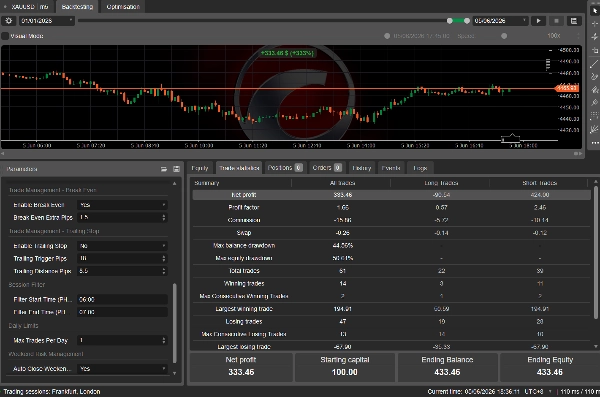Open the Enable Trailing Stop dropdown

click(x=122, y=246)
